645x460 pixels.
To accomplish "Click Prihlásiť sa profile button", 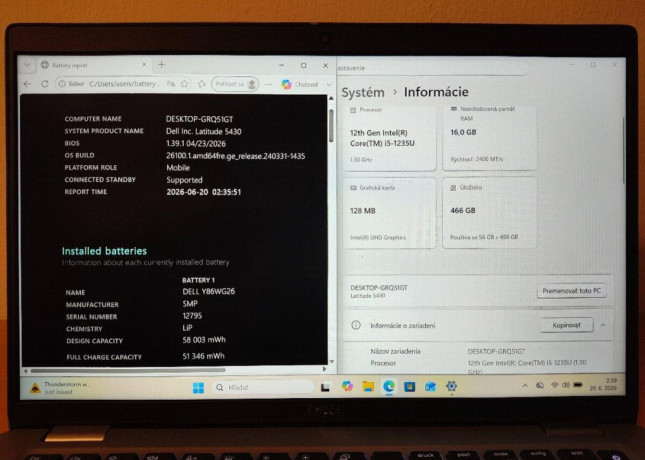I will [235, 84].
